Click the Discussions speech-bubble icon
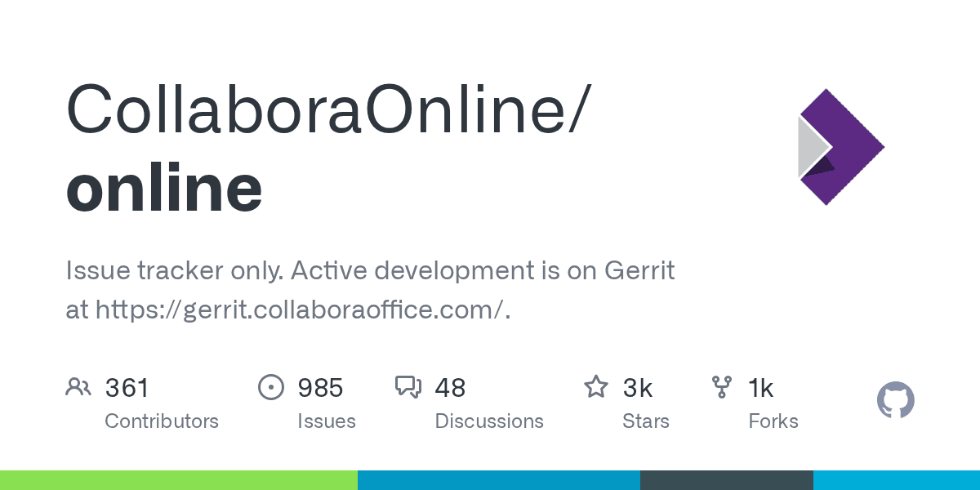 pyautogui.click(x=408, y=387)
